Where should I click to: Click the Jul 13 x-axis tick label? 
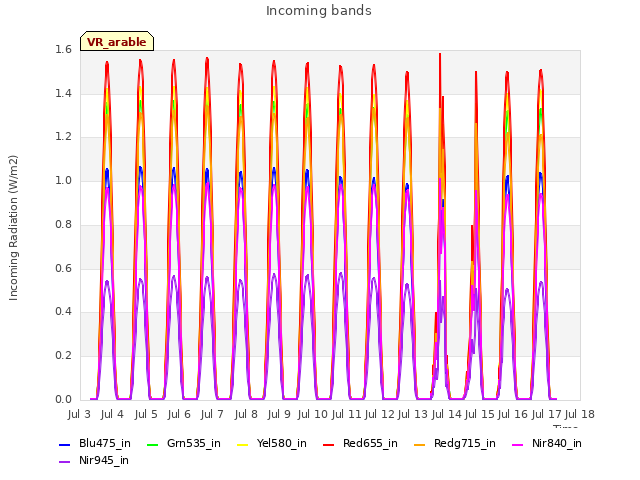tap(413, 414)
